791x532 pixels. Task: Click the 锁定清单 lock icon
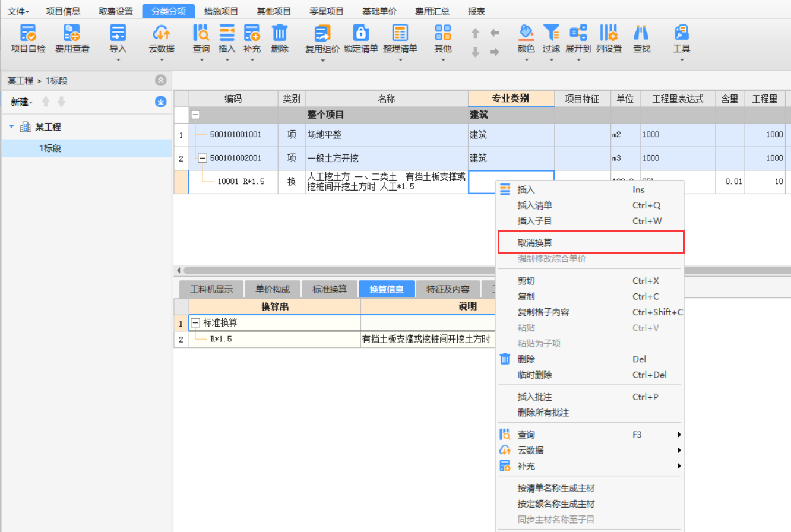[x=360, y=33]
